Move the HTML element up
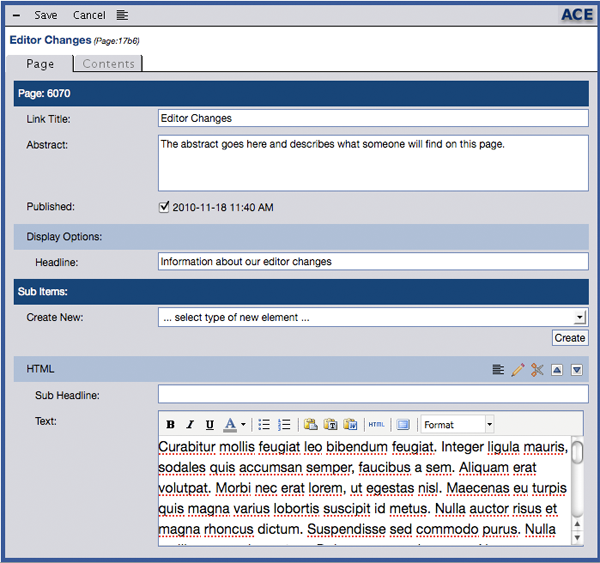Image resolution: width=600 pixels, height=563 pixels. point(558,370)
